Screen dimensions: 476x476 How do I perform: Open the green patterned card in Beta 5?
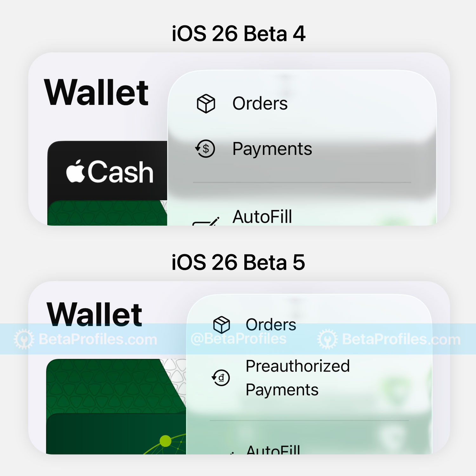[116, 386]
